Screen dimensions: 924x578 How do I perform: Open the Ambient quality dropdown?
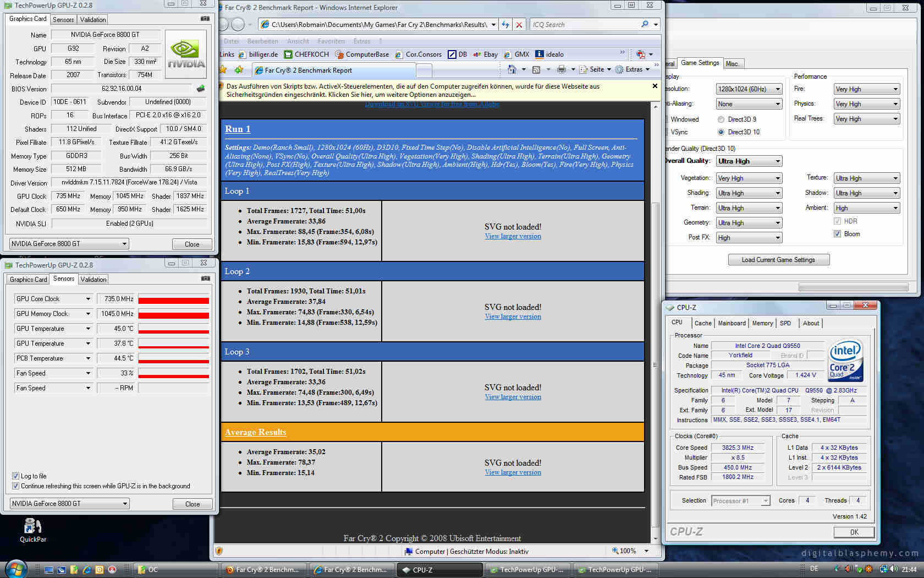pyautogui.click(x=867, y=208)
